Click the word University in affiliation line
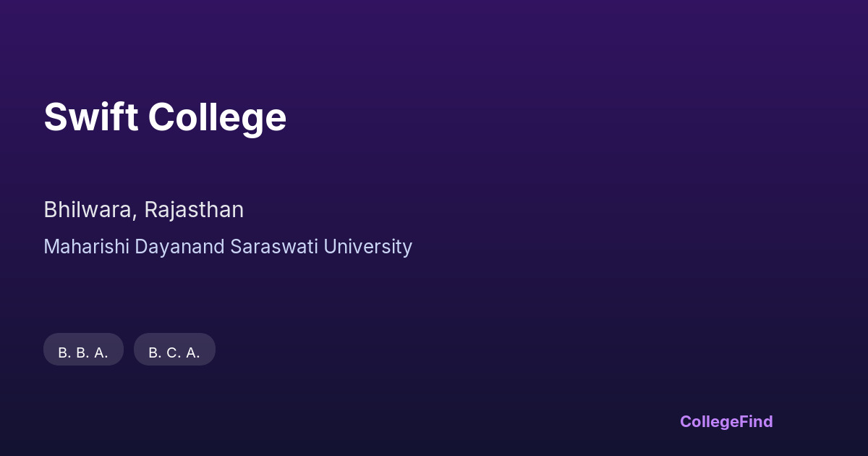Viewport: 868px width, 456px height. [367, 247]
